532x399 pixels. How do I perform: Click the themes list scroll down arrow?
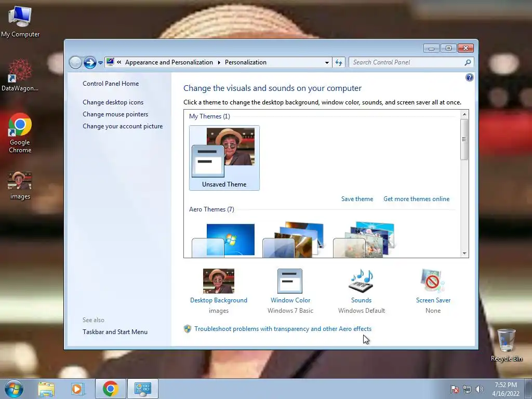tap(464, 253)
